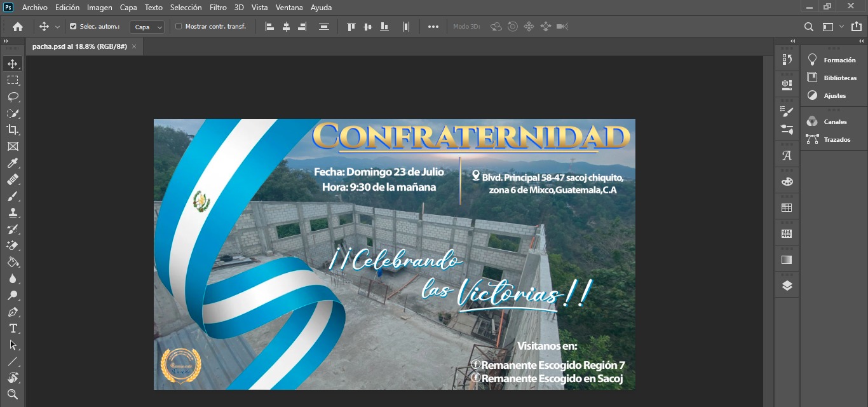Screen dimensions: 868x407
Task: Toggle the Selec. autom. checkbox
Action: tap(73, 27)
